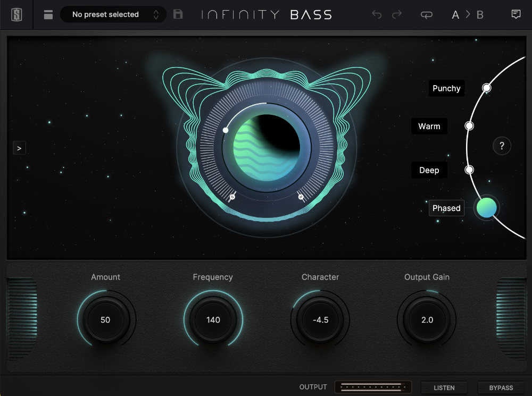Save the preset with the floppy disk icon
The width and height of the screenshot is (532, 396).
(x=178, y=14)
